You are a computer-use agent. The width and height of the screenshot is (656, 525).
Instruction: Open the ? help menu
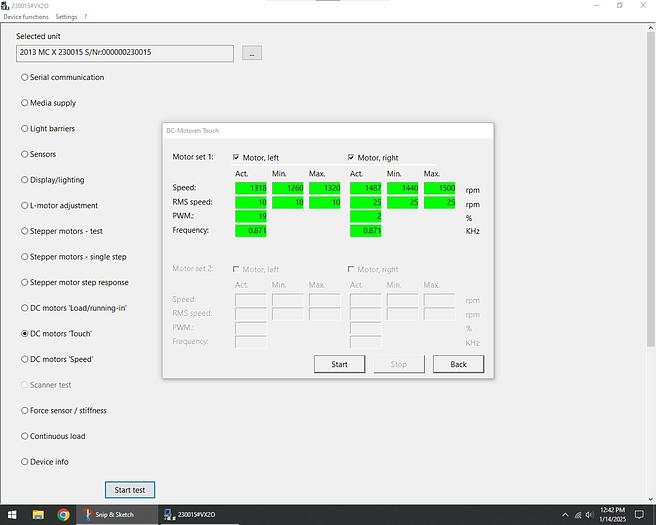[x=85, y=17]
